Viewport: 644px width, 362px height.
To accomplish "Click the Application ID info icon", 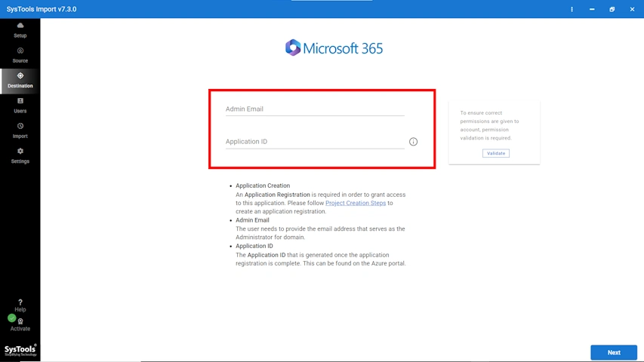I will pos(413,142).
